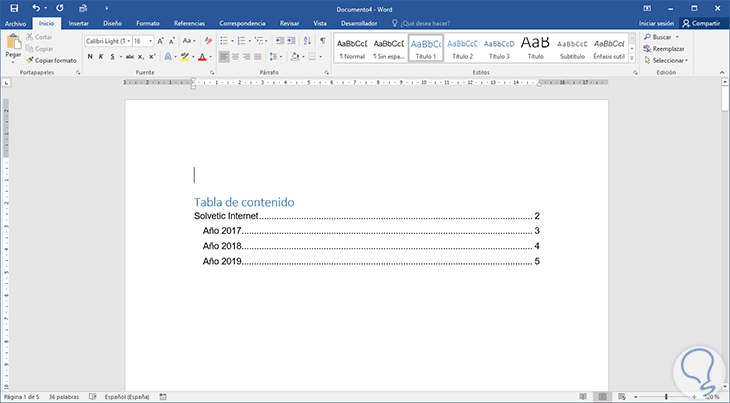
Task: Toggle the show paragraph marks (¶) button
Action: pos(323,41)
